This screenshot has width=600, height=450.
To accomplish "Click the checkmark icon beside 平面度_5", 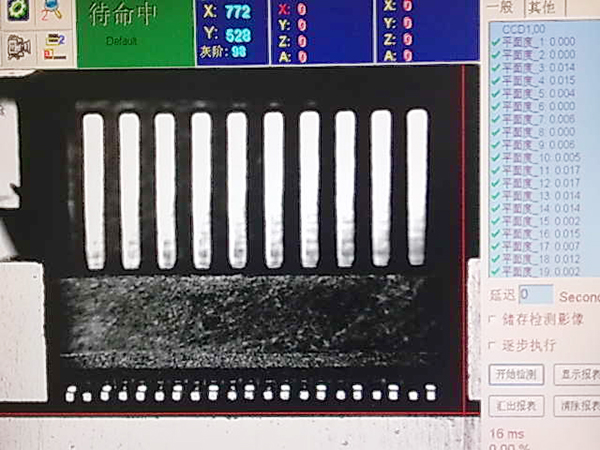I will (495, 93).
